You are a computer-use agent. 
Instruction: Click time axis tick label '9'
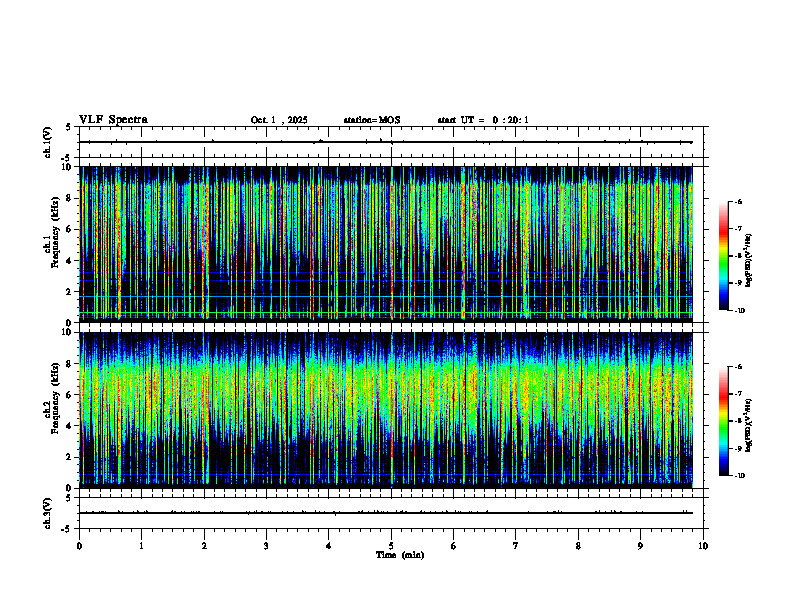(x=640, y=546)
